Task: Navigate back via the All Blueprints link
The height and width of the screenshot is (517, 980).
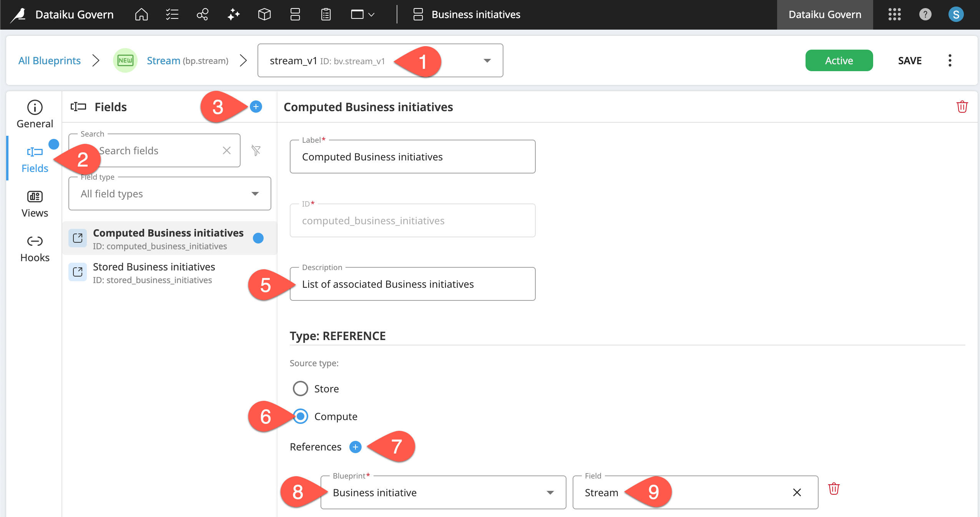Action: click(x=49, y=60)
